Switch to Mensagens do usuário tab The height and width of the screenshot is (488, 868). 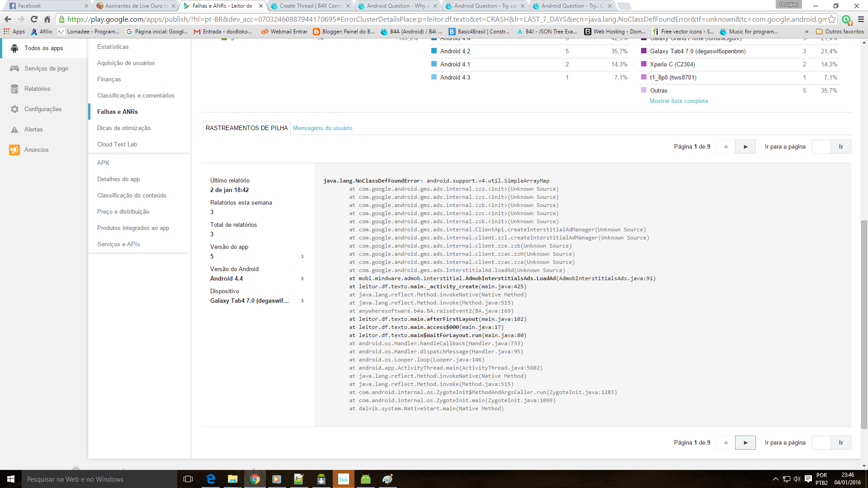pos(322,128)
